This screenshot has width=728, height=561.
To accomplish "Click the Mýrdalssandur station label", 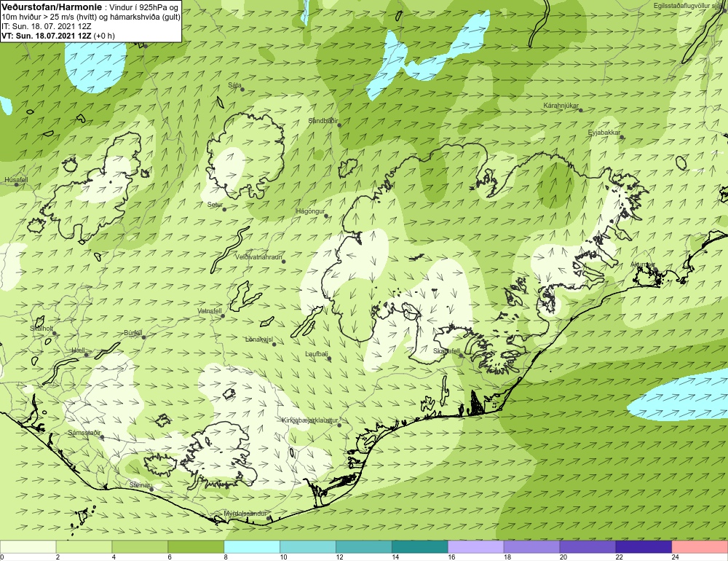I will coord(245,514).
